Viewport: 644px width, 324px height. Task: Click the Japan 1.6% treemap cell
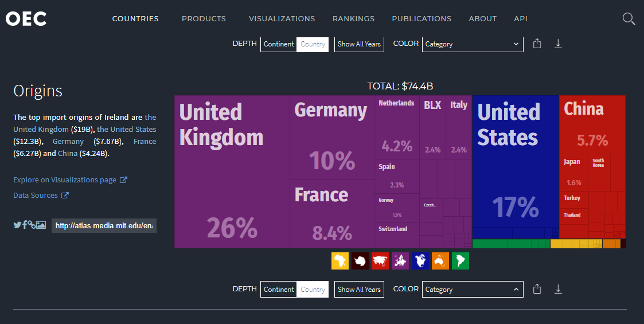574,173
